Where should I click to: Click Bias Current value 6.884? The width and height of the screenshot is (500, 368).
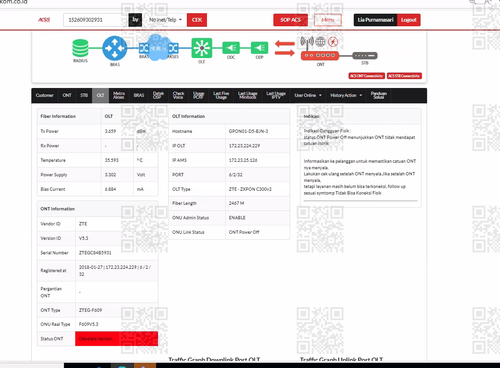coord(110,189)
